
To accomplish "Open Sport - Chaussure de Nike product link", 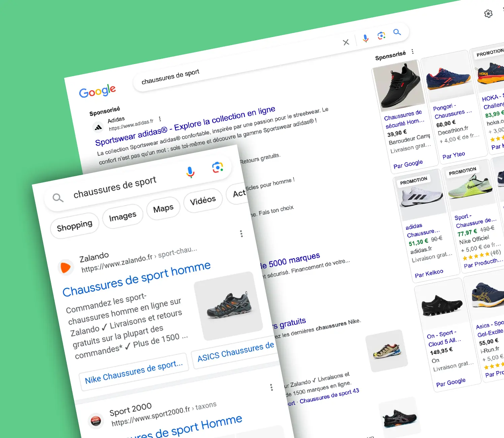I will point(475,220).
